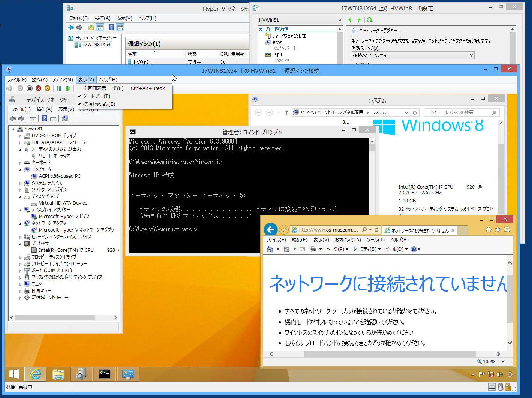The height and width of the screenshot is (398, 532).
Task: Click Scan for hardware changes icon in Device Manager
Action: pos(65,119)
